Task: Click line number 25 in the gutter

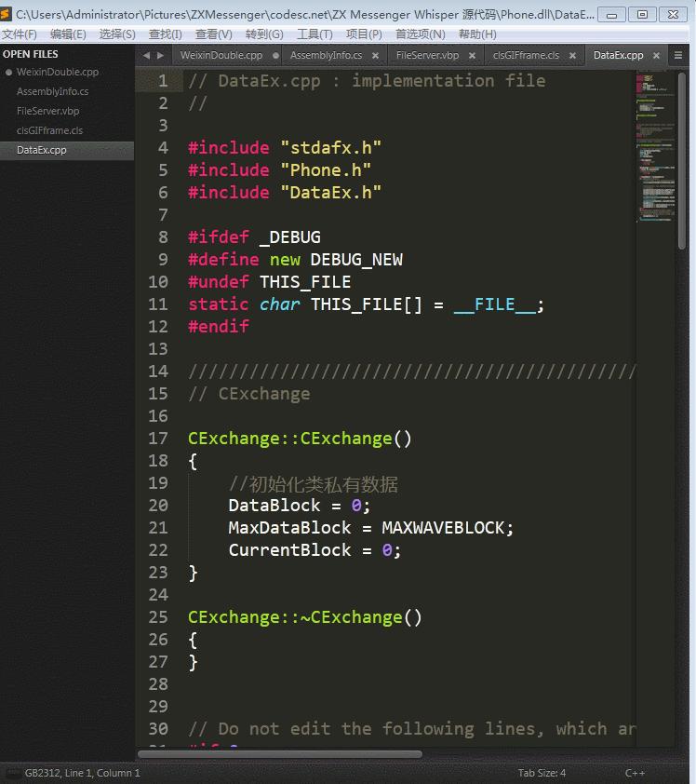Action: click(158, 617)
